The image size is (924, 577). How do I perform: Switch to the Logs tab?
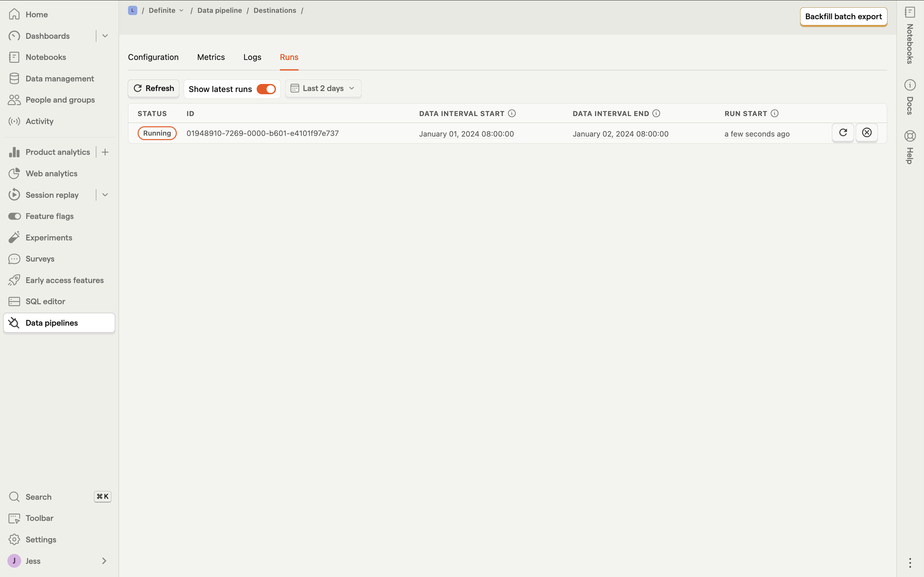click(x=252, y=57)
